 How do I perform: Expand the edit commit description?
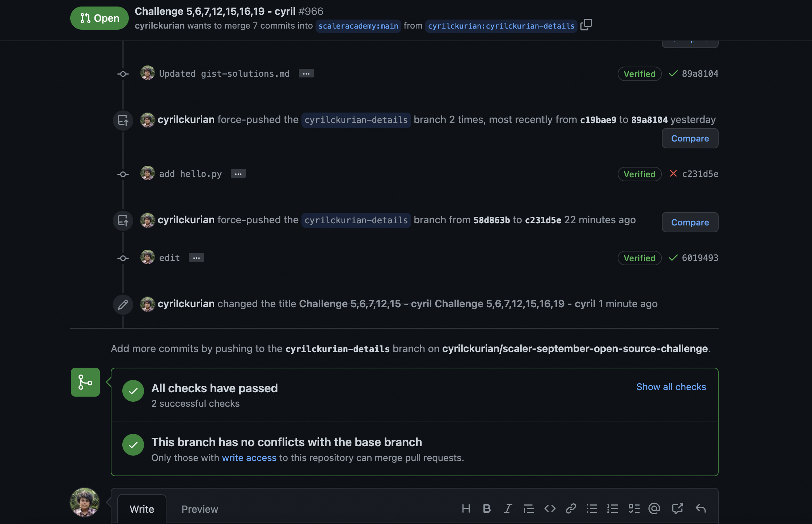196,257
